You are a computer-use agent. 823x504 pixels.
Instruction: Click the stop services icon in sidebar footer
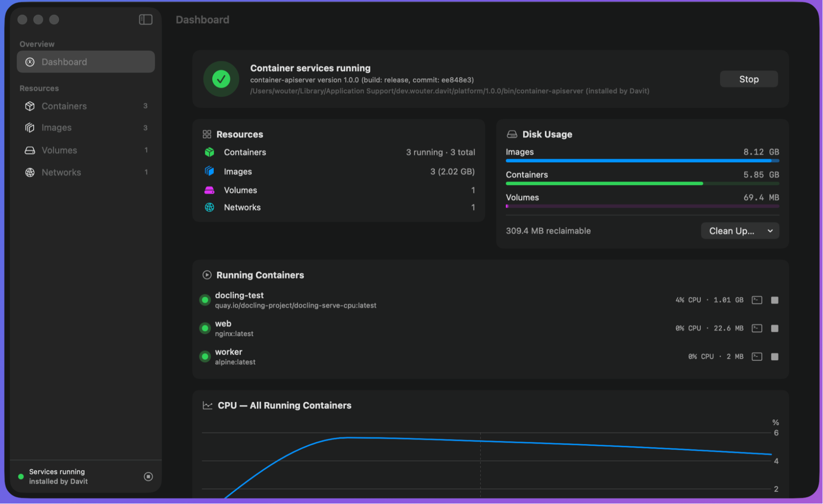click(x=148, y=477)
